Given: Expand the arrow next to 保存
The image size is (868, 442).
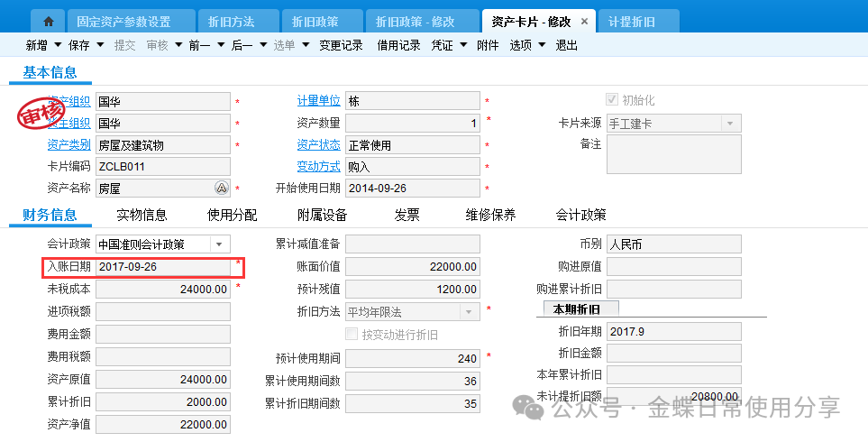Looking at the screenshot, I should point(98,45).
